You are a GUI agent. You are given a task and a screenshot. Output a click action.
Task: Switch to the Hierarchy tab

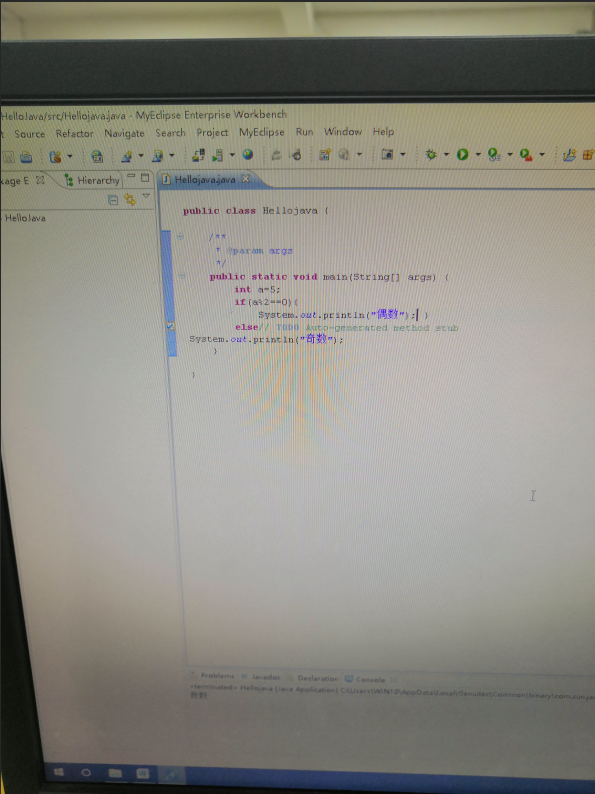tap(92, 180)
